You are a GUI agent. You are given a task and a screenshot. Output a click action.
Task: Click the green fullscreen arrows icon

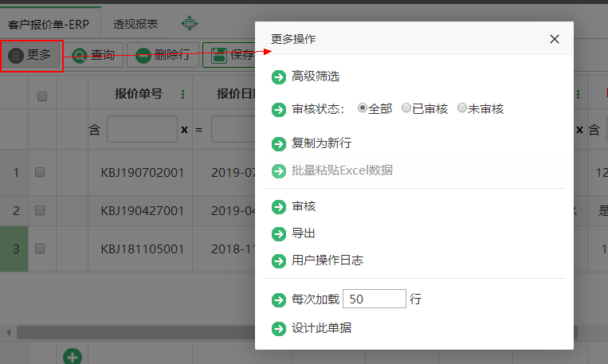[190, 23]
